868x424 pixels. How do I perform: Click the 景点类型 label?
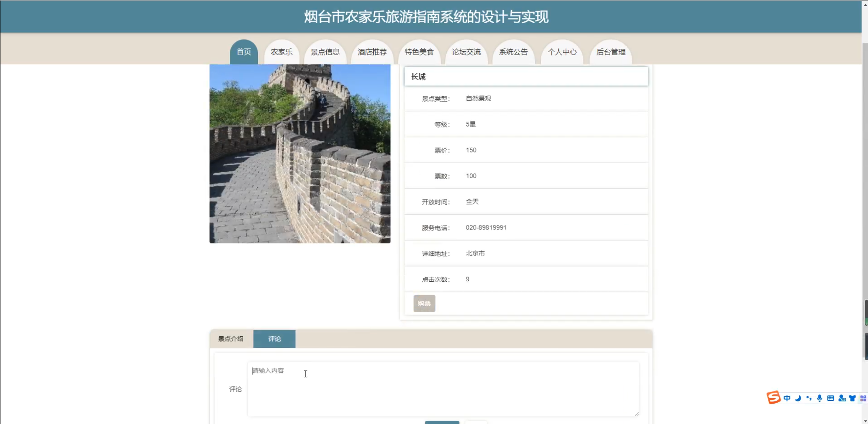436,98
